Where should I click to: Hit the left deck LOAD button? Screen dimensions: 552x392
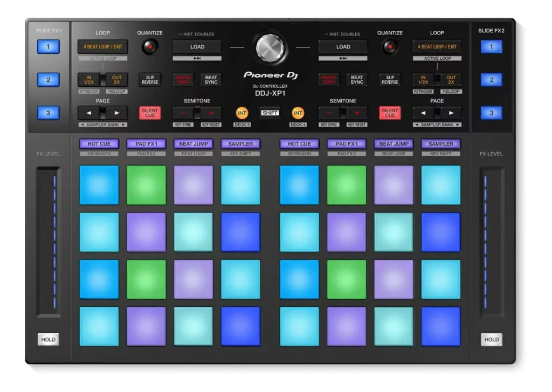pyautogui.click(x=197, y=47)
